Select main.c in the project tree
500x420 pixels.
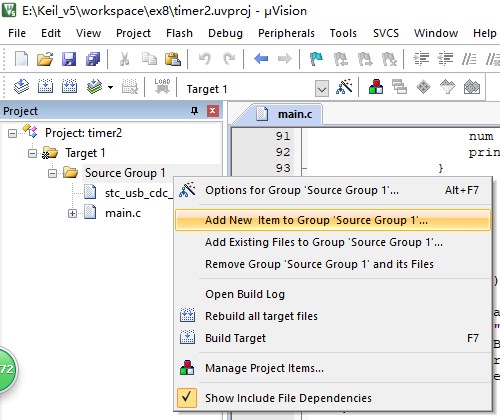pyautogui.click(x=123, y=213)
